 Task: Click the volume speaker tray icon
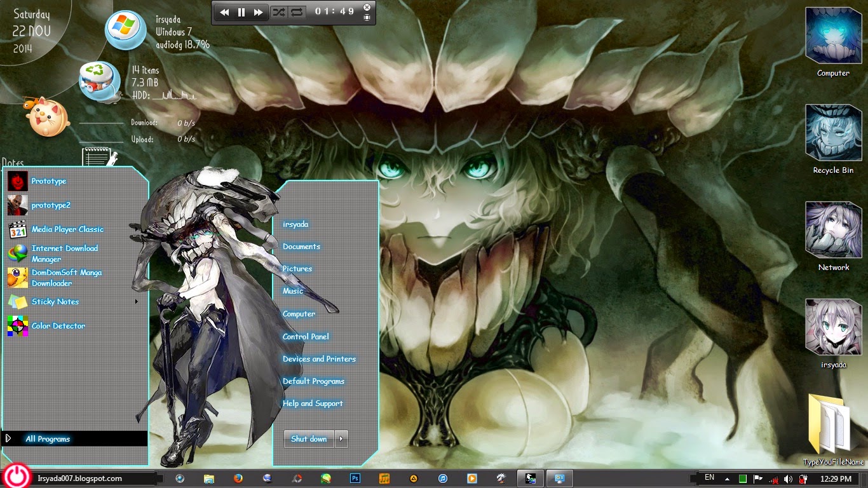(x=788, y=479)
